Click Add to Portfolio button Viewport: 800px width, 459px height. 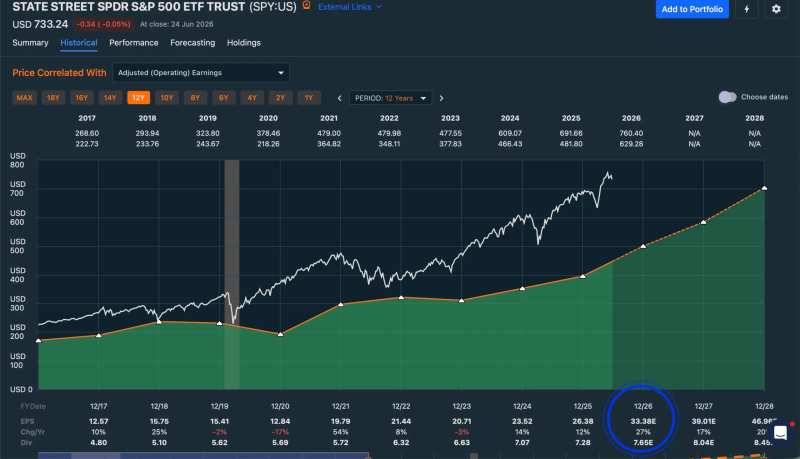(x=692, y=9)
